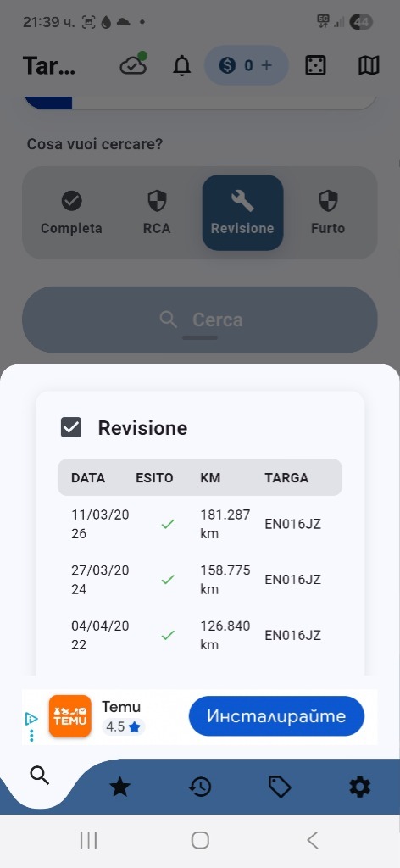This screenshot has height=868, width=400.
Task: Open notifications bell
Action: coord(181,66)
